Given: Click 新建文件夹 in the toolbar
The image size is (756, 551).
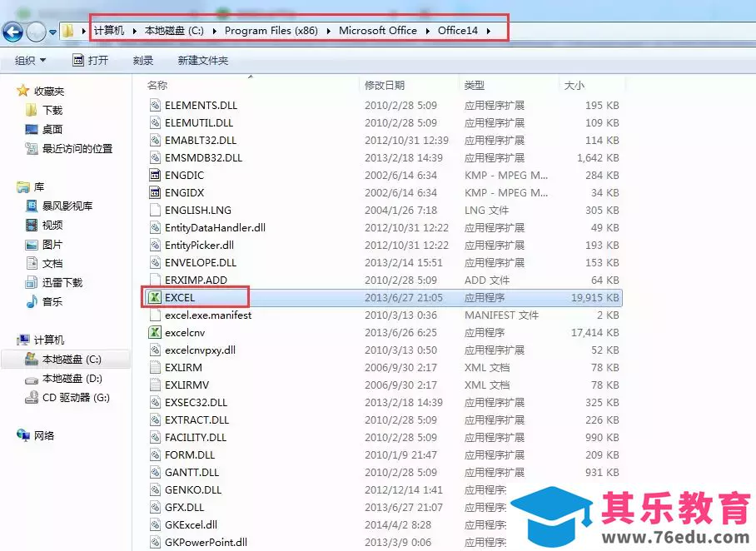Looking at the screenshot, I should pos(202,60).
